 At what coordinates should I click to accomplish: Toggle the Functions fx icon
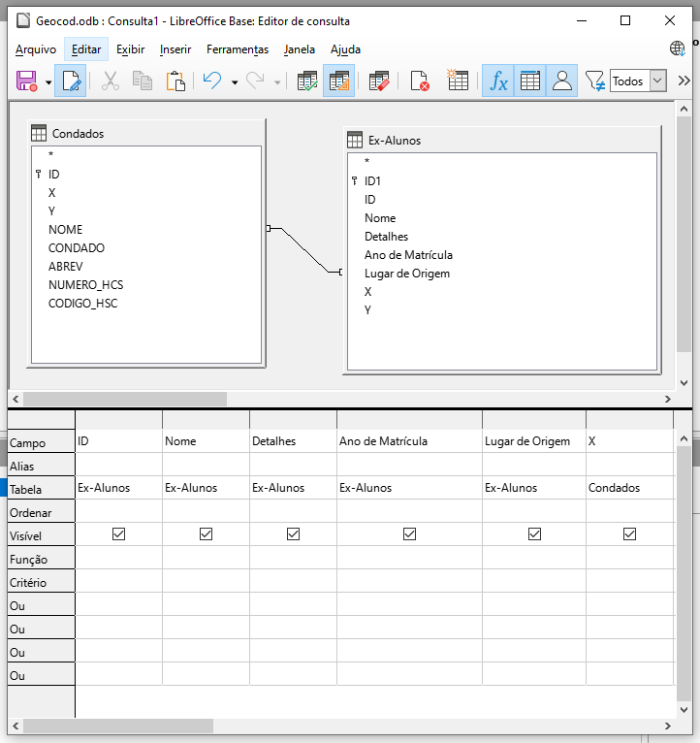click(498, 81)
